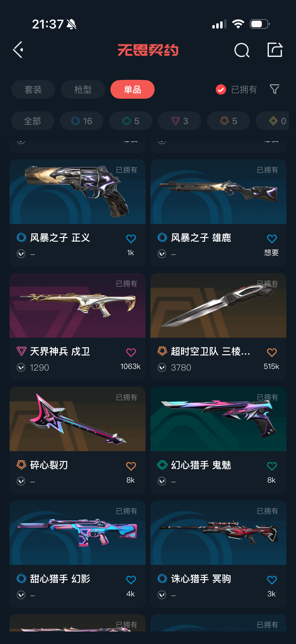Toggle heart on 诛心猎手 冥驹

coord(272,580)
